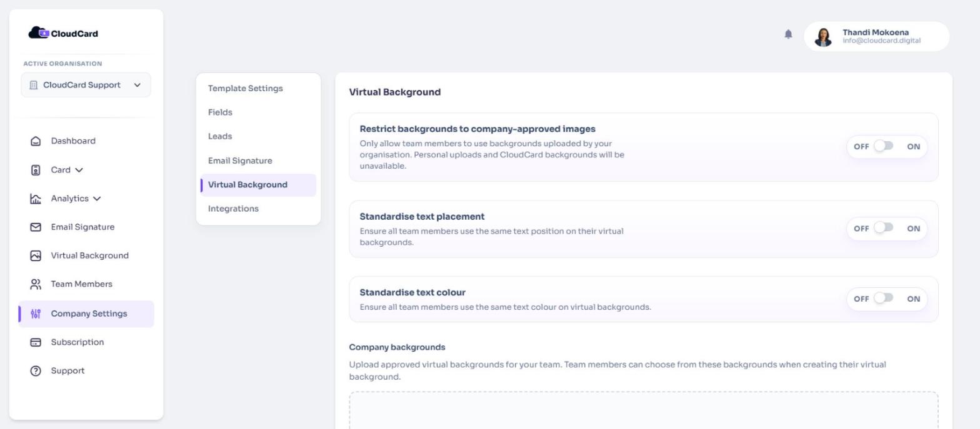Click 'Restrict backgrounds to company-approved images' title

[x=477, y=129]
